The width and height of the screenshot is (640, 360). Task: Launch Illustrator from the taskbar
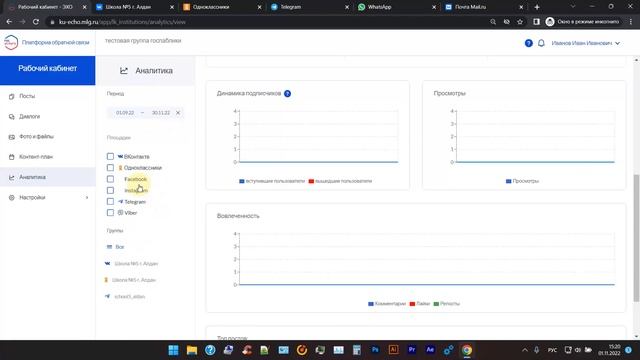(x=393, y=350)
